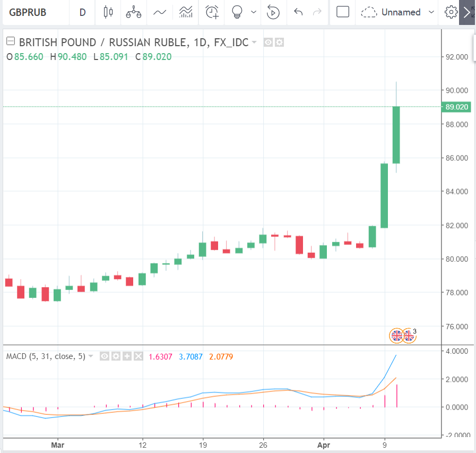This screenshot has height=453, width=476.
Task: Select the chart layout square icon
Action: [343, 12]
